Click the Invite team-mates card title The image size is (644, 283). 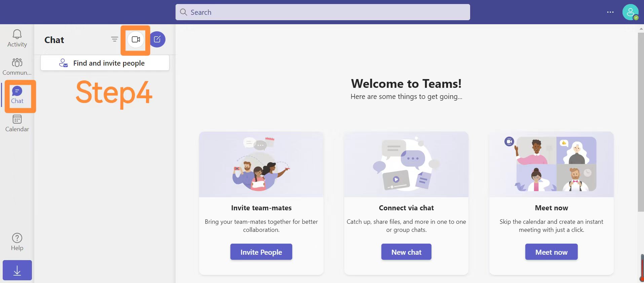pyautogui.click(x=261, y=208)
